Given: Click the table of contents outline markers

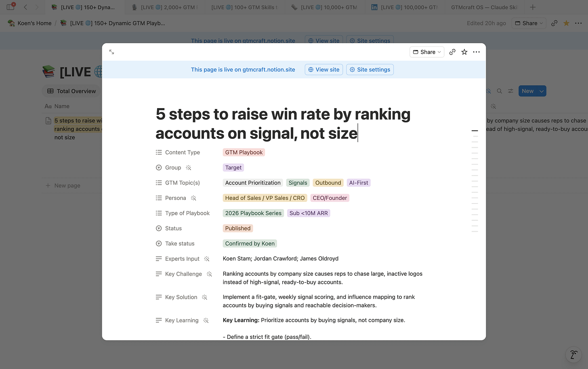Looking at the screenshot, I should 475,181.
